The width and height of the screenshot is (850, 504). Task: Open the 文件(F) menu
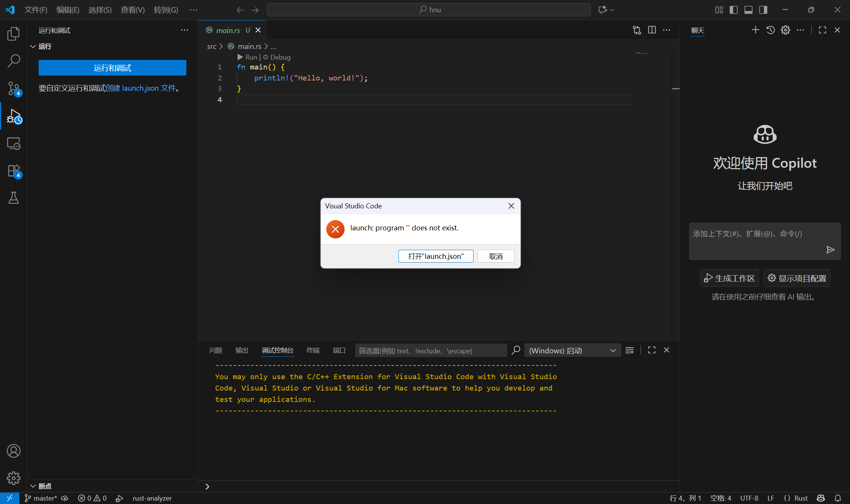[x=36, y=10]
